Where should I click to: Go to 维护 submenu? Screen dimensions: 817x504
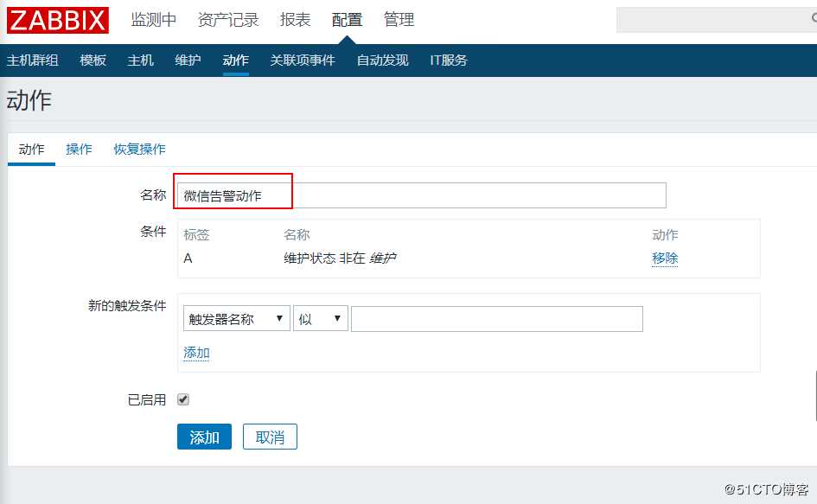click(x=188, y=61)
